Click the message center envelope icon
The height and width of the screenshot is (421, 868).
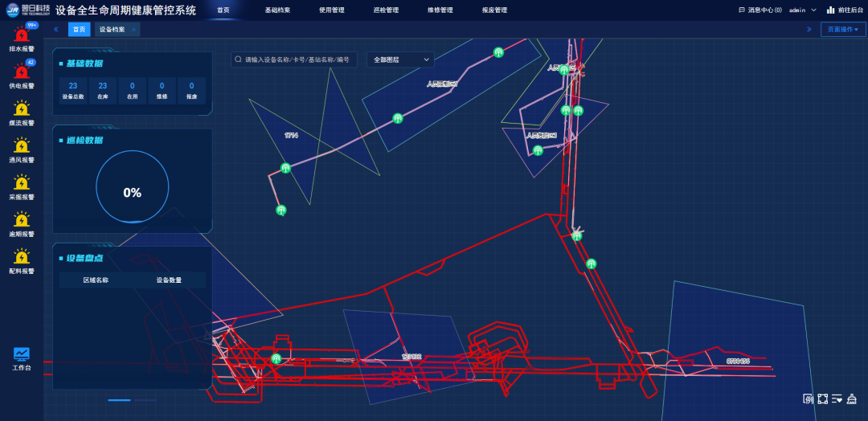coord(742,10)
